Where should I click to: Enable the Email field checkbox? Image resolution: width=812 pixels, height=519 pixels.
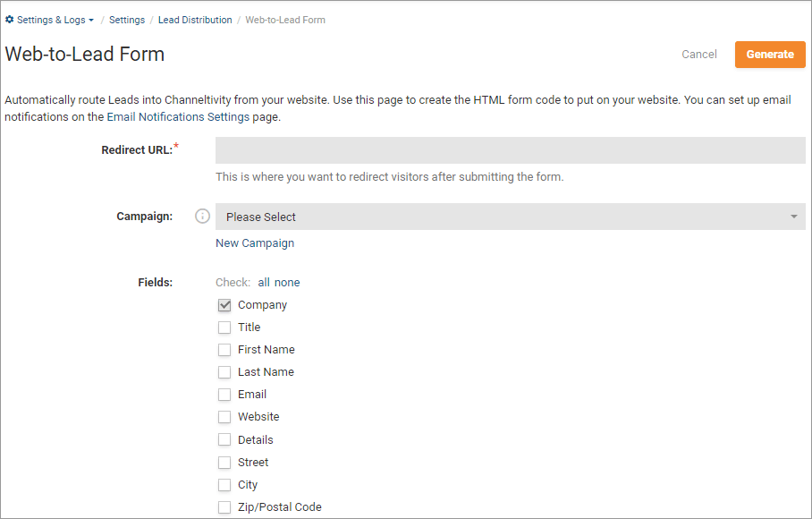(224, 394)
